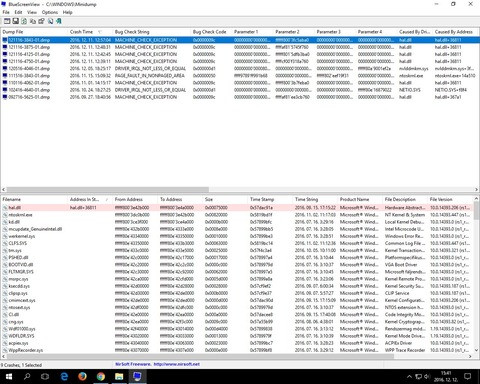
Task: Open the Options menu
Action: [50, 12]
